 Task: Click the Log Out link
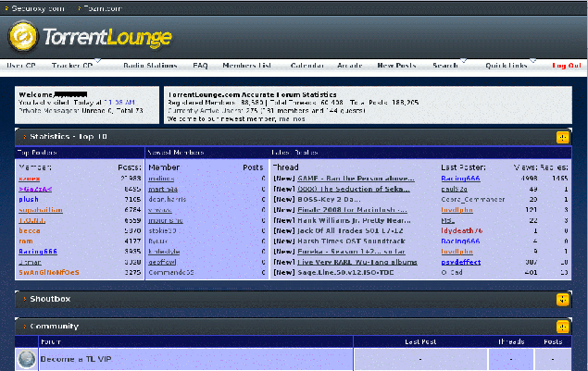567,66
